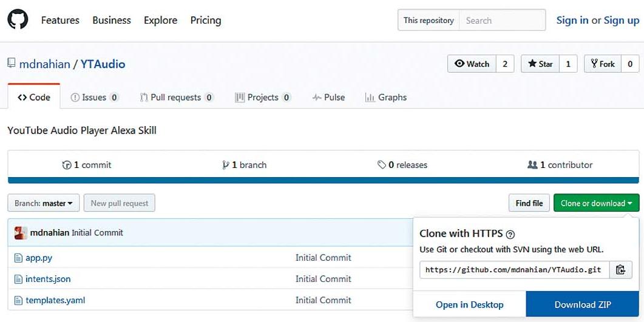Star the YTAudio repository
Image resolution: width=644 pixels, height=322 pixels.
click(x=540, y=64)
